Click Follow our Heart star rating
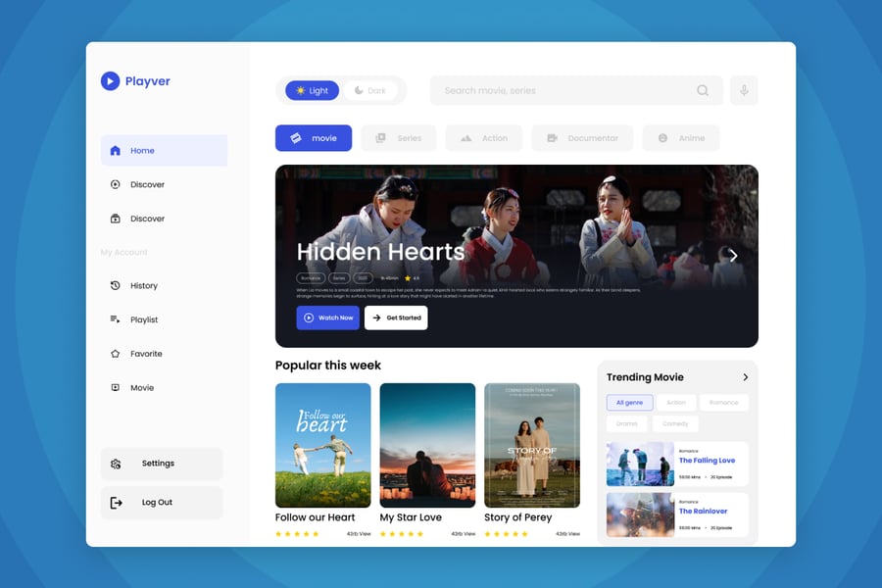Image resolution: width=882 pixels, height=588 pixels. click(297, 534)
